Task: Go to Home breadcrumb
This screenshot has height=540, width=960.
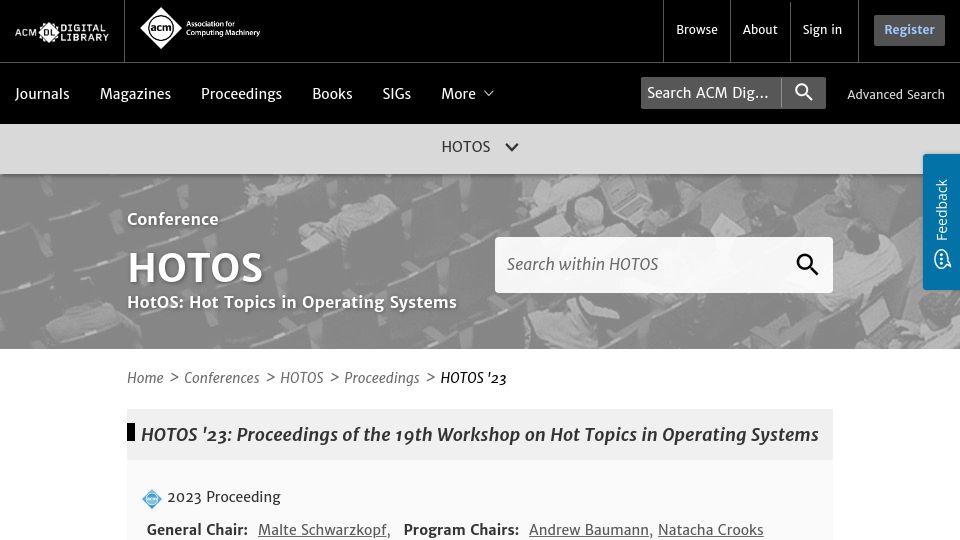Action: click(x=145, y=378)
